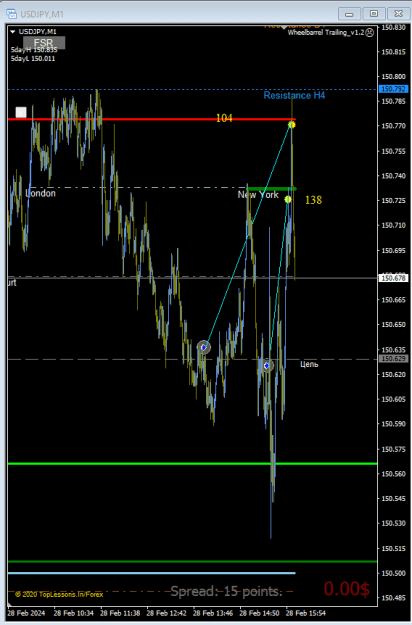Maximize the USDJPY,M1 chart window

[x=374, y=14]
